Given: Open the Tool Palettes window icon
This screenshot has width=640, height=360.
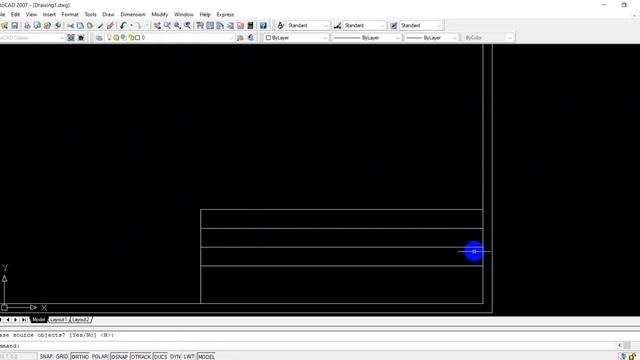Looking at the screenshot, I should point(220,25).
